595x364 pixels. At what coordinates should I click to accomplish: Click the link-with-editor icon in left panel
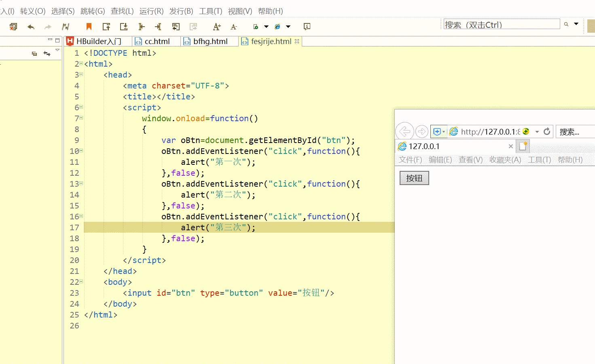point(47,53)
